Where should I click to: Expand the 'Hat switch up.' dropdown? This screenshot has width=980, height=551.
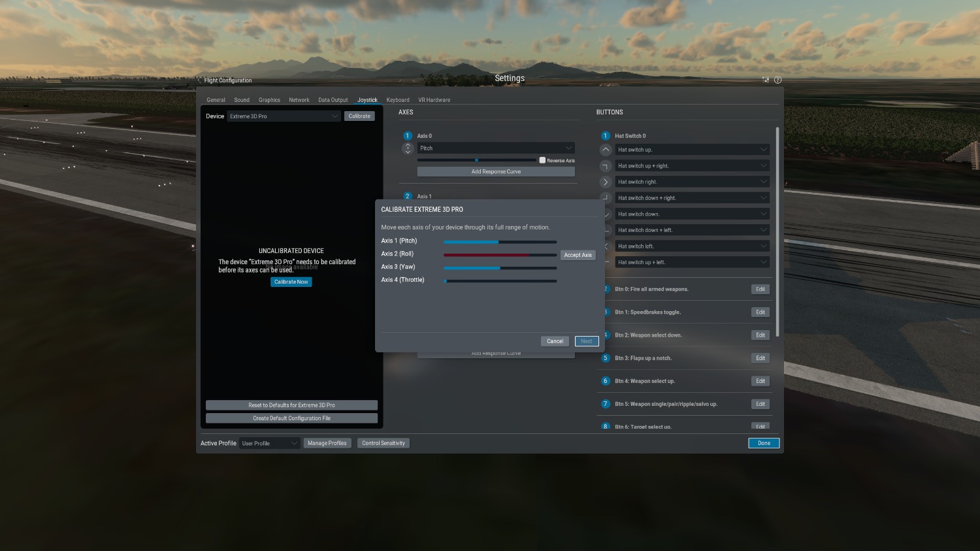click(692, 150)
